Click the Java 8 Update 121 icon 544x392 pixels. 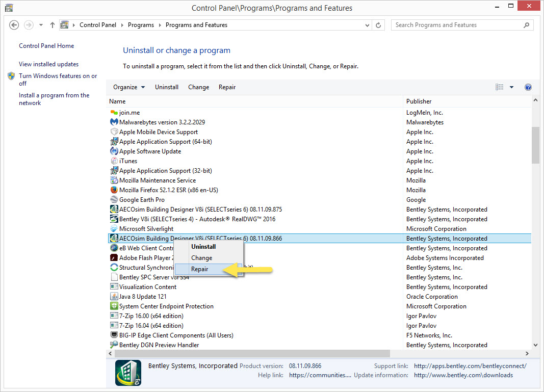click(114, 297)
